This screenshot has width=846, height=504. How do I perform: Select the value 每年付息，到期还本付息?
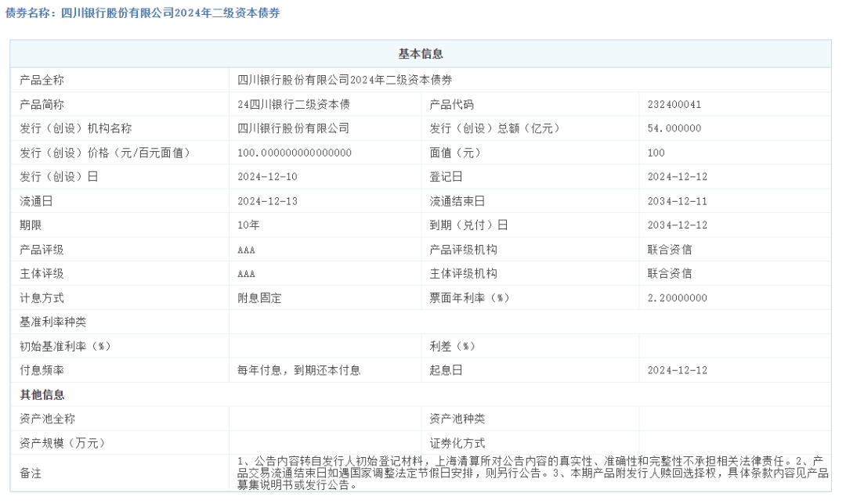pyautogui.click(x=299, y=370)
